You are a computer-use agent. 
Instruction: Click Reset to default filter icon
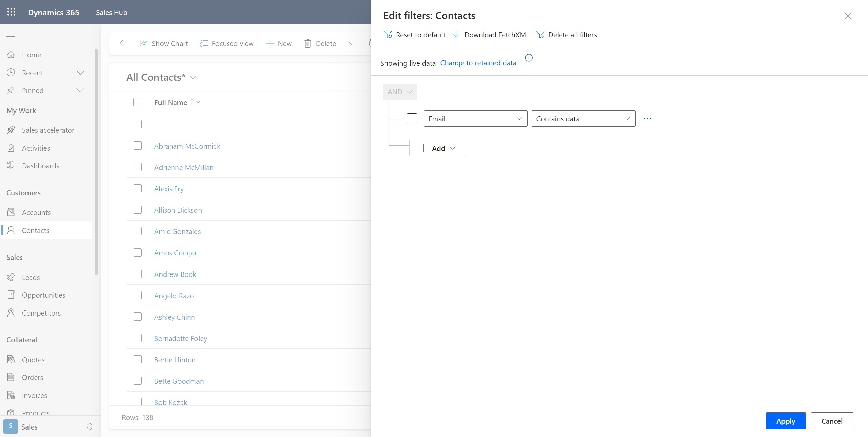388,35
